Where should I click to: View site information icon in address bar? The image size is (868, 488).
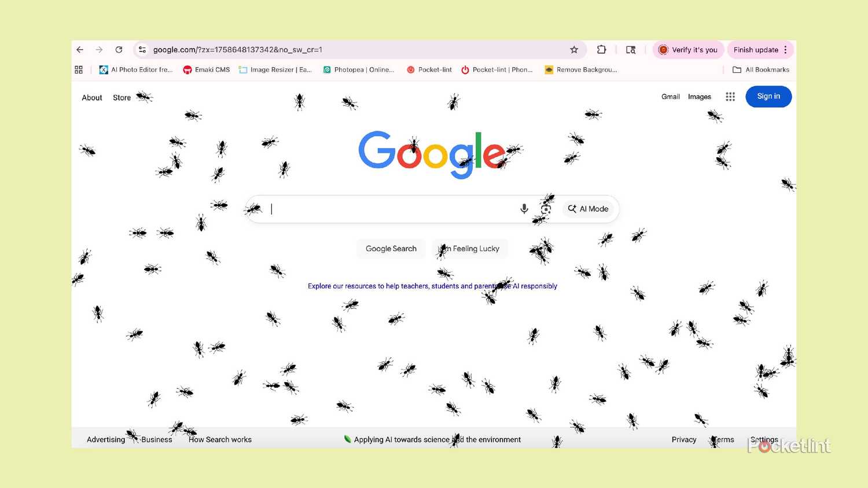pos(142,50)
